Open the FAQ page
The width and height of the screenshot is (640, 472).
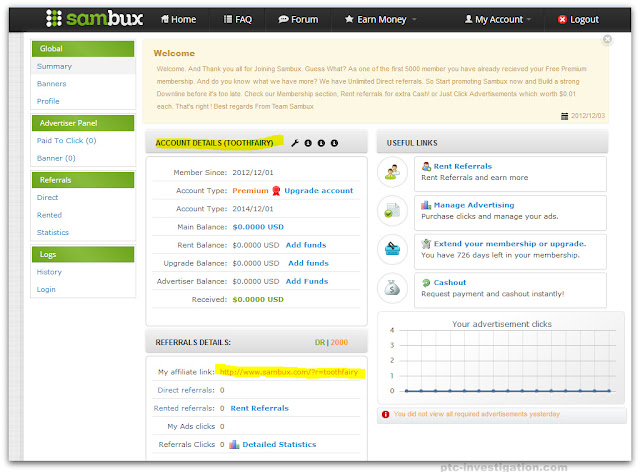[x=238, y=20]
